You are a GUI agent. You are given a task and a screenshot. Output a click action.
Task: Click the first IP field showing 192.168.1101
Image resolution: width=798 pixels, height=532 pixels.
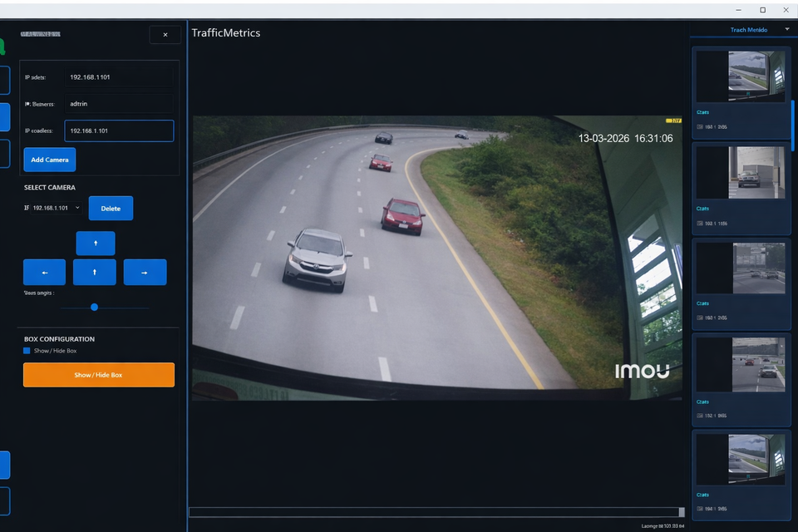tap(119, 77)
